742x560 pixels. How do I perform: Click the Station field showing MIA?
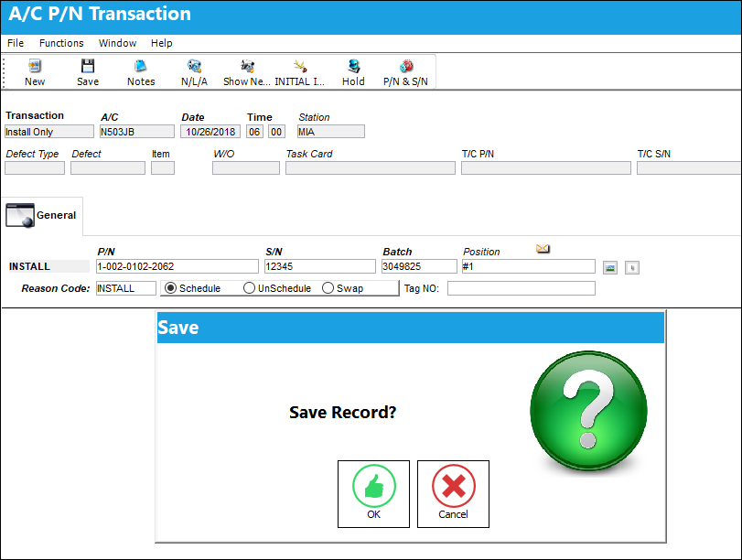(x=331, y=132)
